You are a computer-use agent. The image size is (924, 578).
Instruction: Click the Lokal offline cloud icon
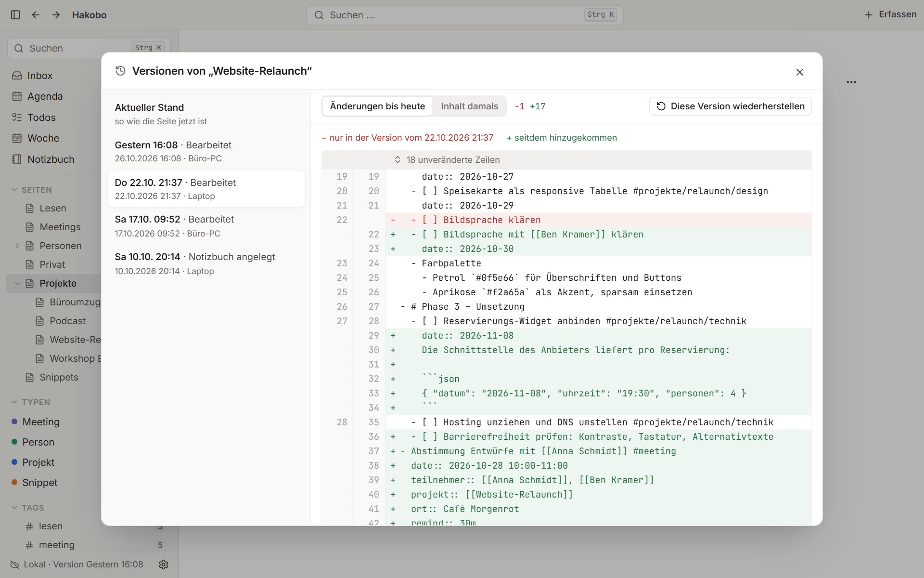tap(15, 565)
